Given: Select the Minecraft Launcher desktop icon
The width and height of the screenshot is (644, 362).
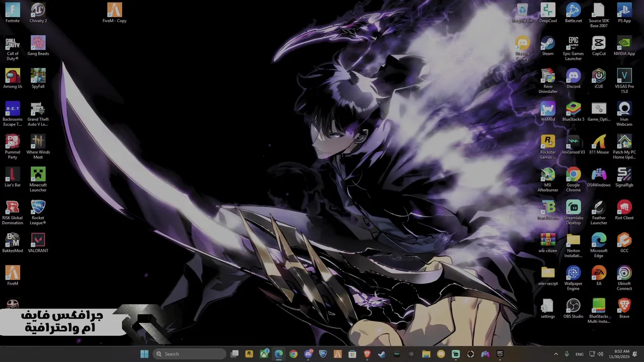Looking at the screenshot, I should [x=38, y=180].
